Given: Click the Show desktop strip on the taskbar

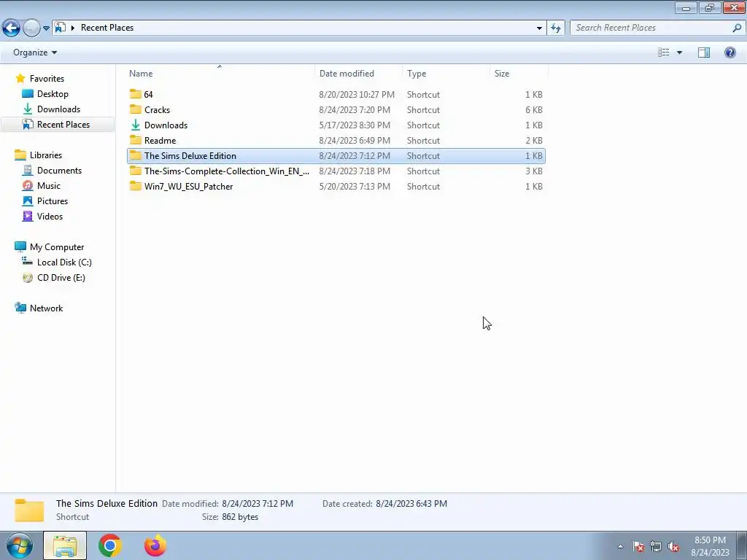Looking at the screenshot, I should click(x=741, y=545).
